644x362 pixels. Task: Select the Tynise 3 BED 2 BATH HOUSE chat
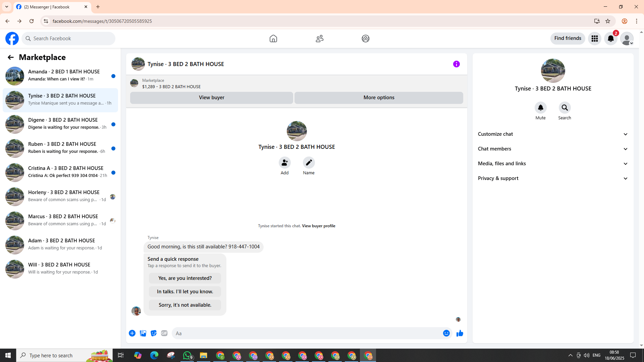tap(60, 100)
